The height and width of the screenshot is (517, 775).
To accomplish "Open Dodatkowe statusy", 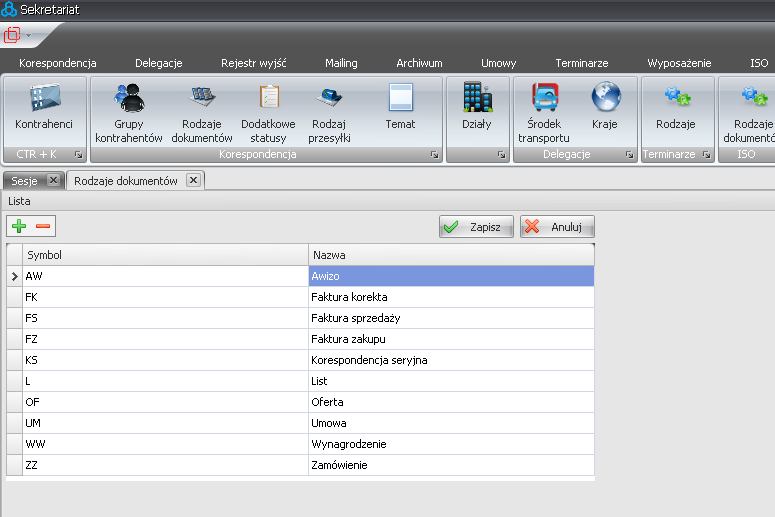I will [x=268, y=113].
